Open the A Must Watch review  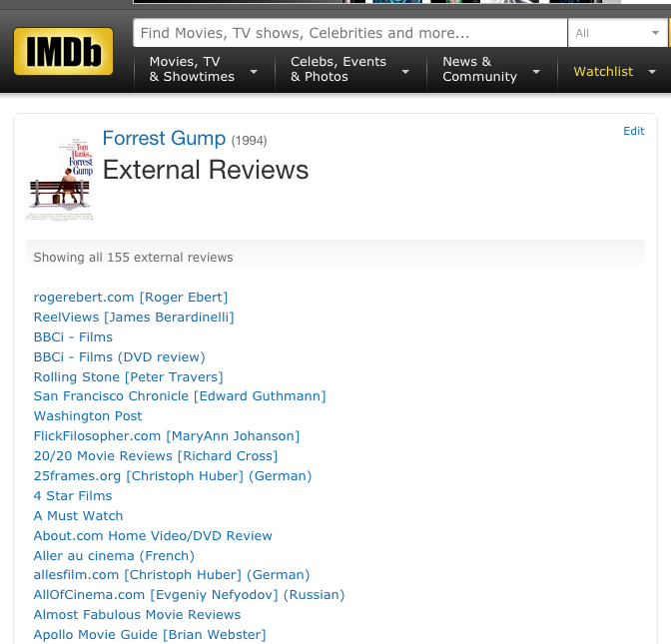click(x=78, y=515)
